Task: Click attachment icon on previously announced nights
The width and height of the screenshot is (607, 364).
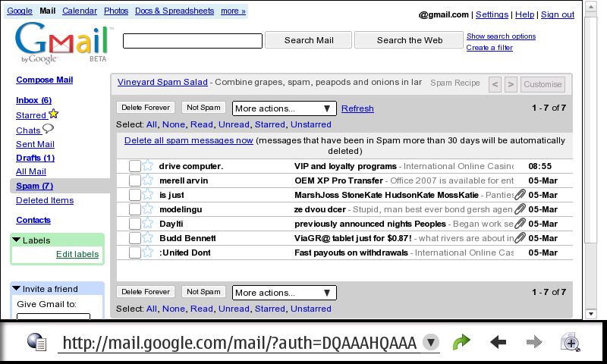Action: point(520,224)
